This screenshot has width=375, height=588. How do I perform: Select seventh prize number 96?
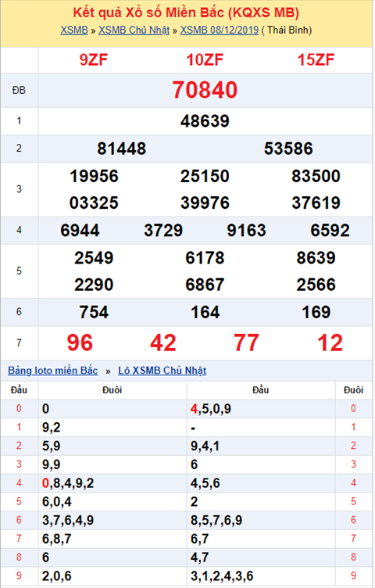tap(80, 342)
